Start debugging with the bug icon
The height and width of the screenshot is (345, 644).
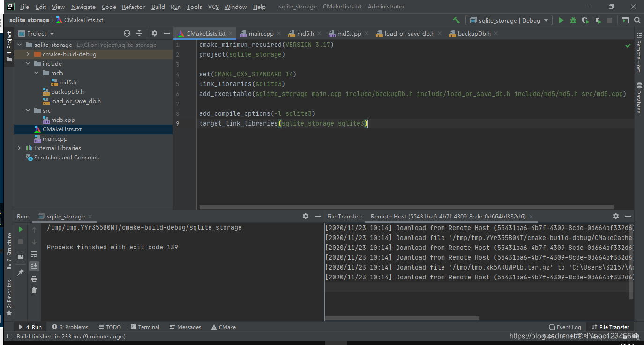click(573, 20)
